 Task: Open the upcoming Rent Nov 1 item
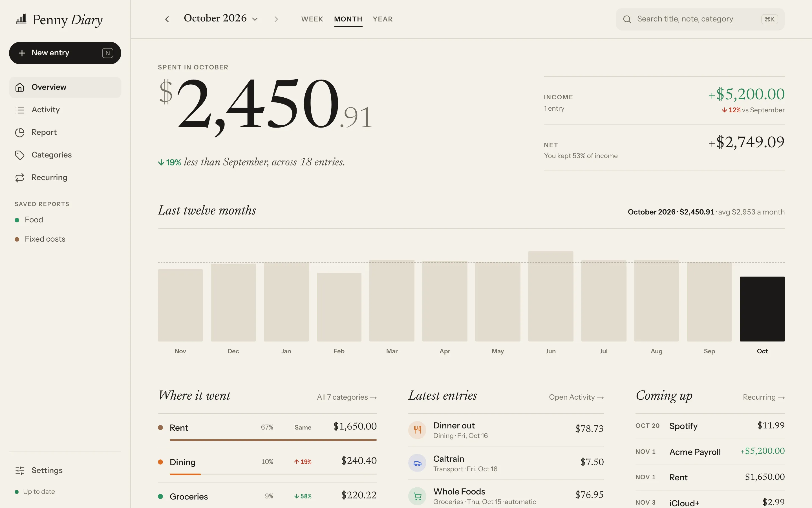pos(710,478)
